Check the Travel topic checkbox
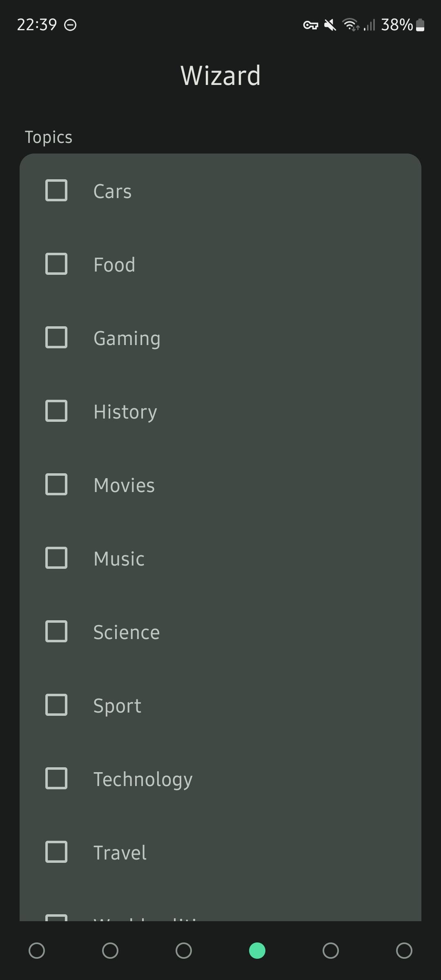The height and width of the screenshot is (980, 441). coord(56,852)
